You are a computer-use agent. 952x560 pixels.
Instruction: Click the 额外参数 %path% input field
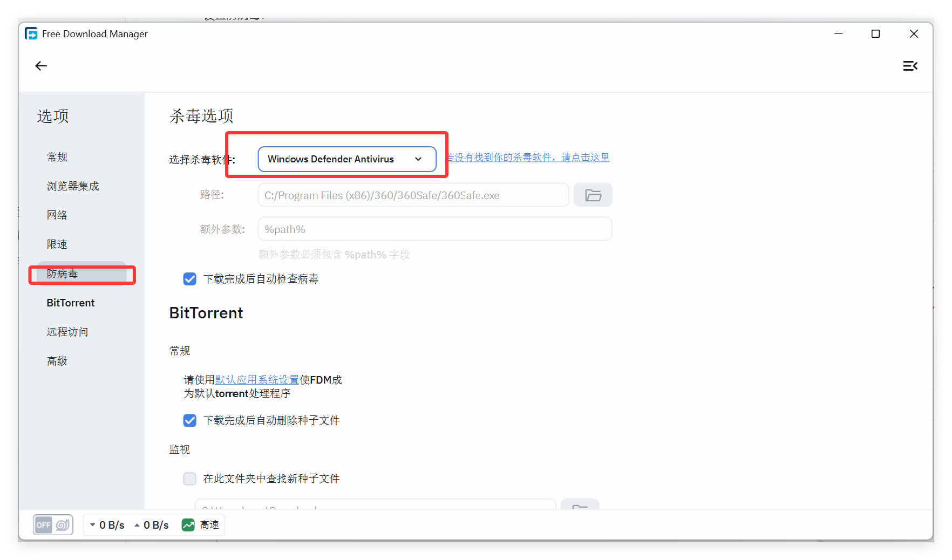[435, 229]
